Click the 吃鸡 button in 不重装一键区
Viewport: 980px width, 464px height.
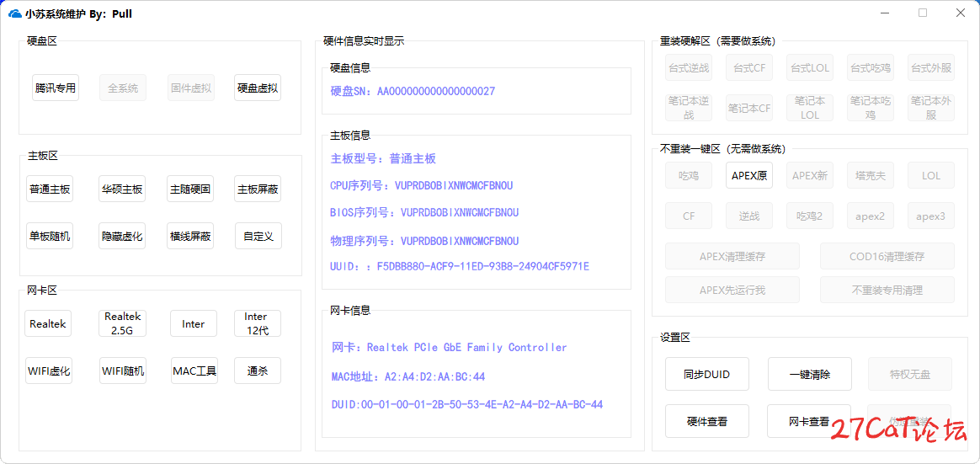coord(688,176)
